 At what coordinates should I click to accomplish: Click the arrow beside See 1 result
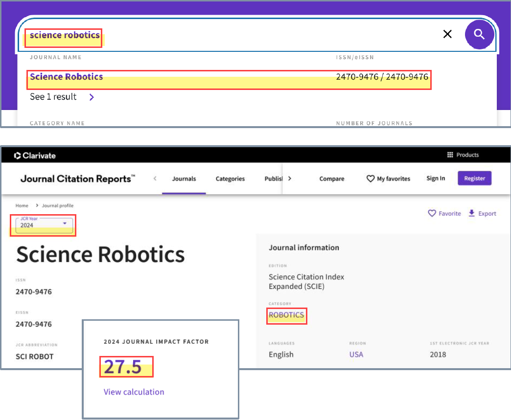(x=92, y=97)
